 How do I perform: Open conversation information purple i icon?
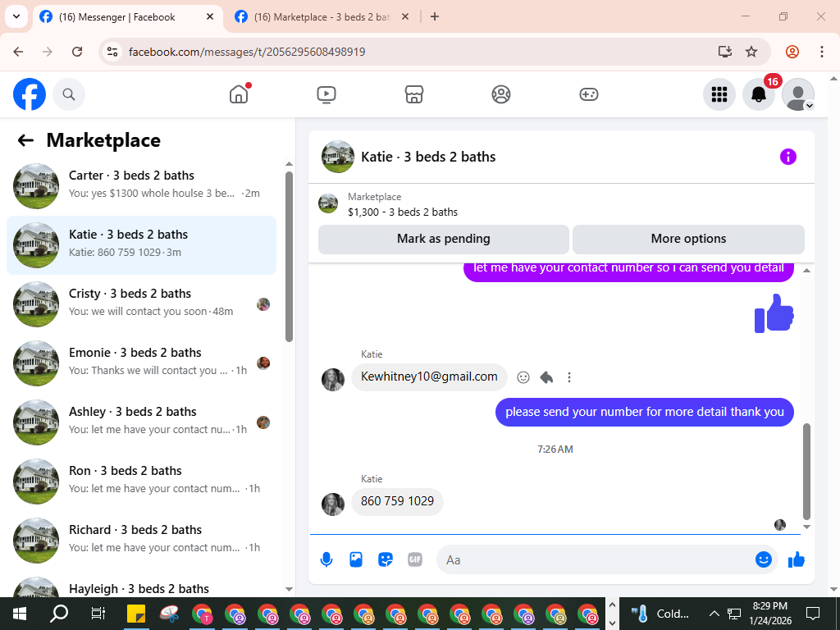(788, 157)
